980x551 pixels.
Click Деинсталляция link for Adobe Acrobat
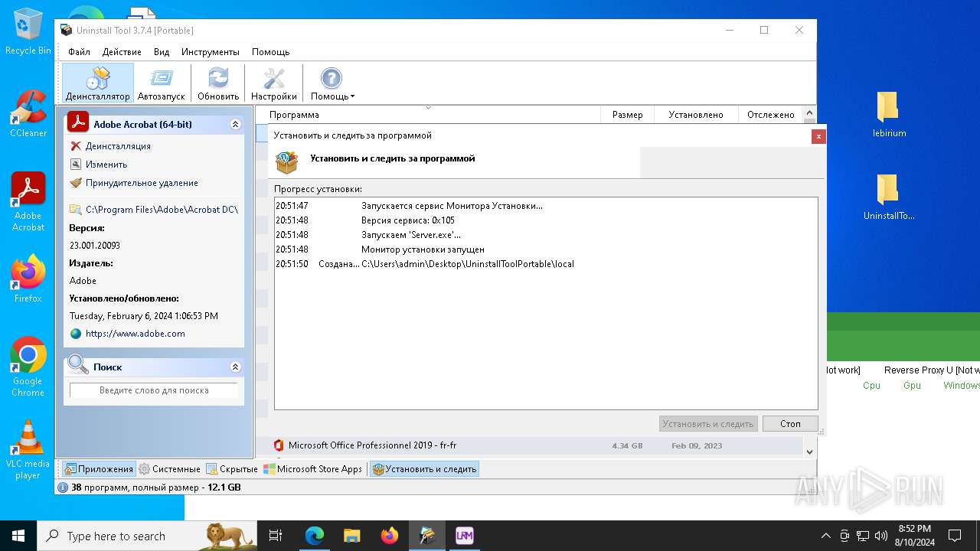[x=118, y=146]
